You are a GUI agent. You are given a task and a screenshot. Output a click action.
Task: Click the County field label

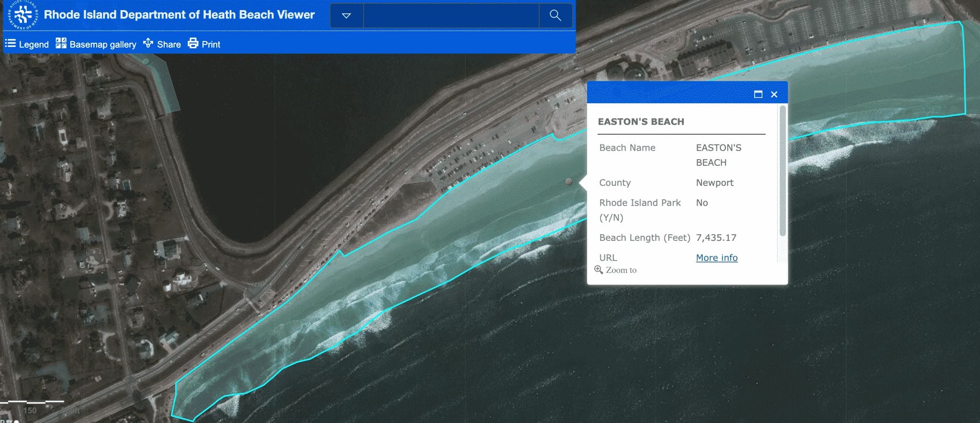coord(615,183)
